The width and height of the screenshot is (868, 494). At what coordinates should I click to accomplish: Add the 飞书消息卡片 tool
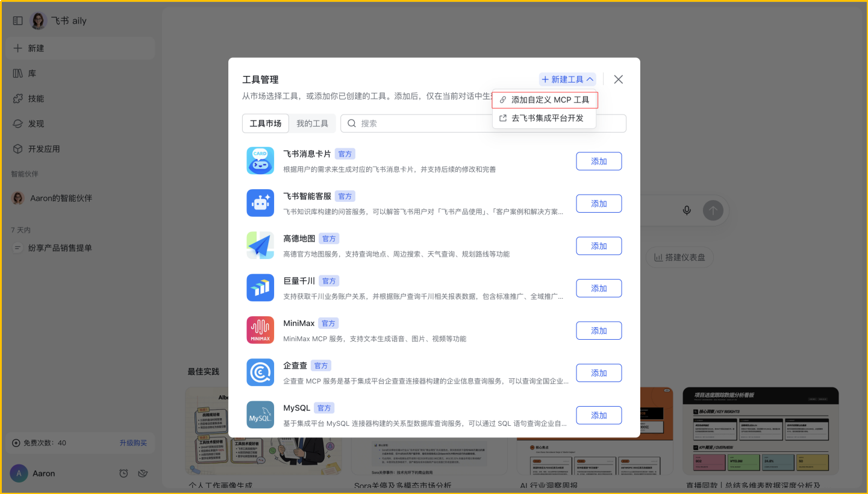[599, 161]
